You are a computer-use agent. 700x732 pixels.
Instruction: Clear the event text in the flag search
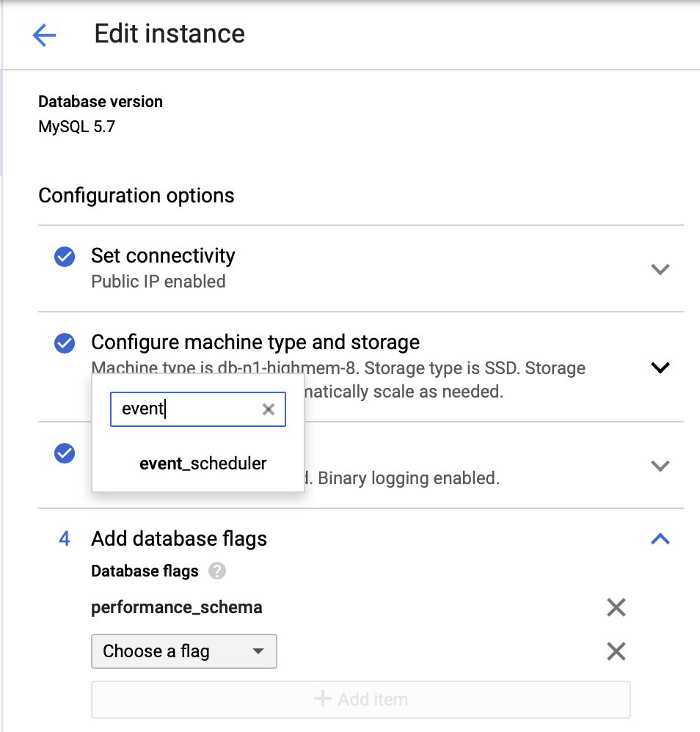(x=268, y=409)
